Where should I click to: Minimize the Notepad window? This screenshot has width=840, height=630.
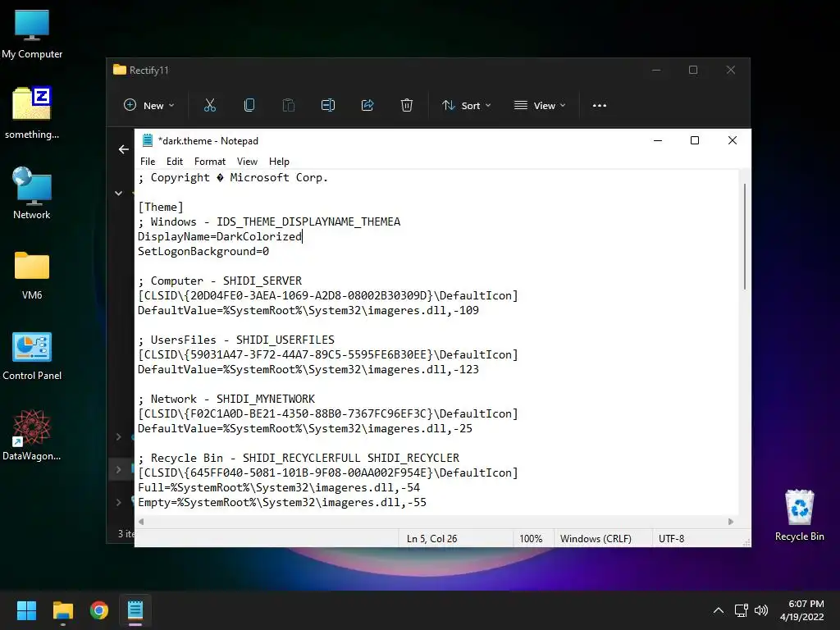(x=658, y=140)
